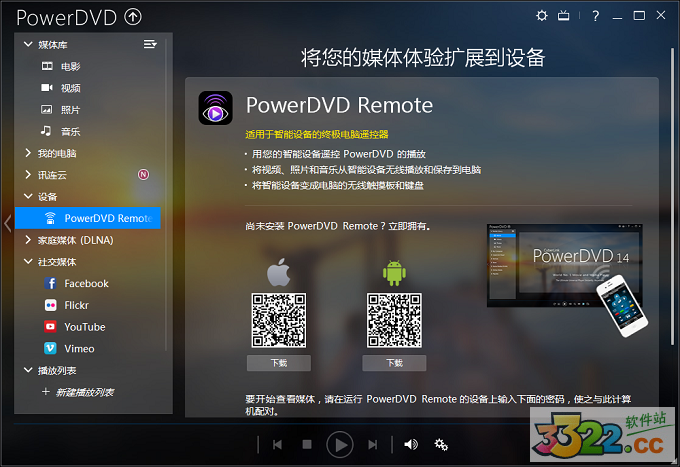Click the 视频 camera icon
This screenshot has height=467, width=680.
pyautogui.click(x=47, y=88)
